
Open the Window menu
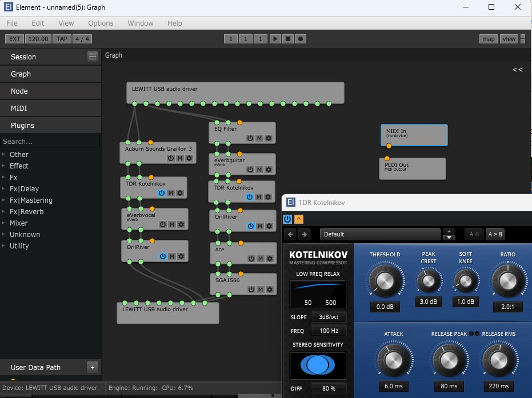141,23
